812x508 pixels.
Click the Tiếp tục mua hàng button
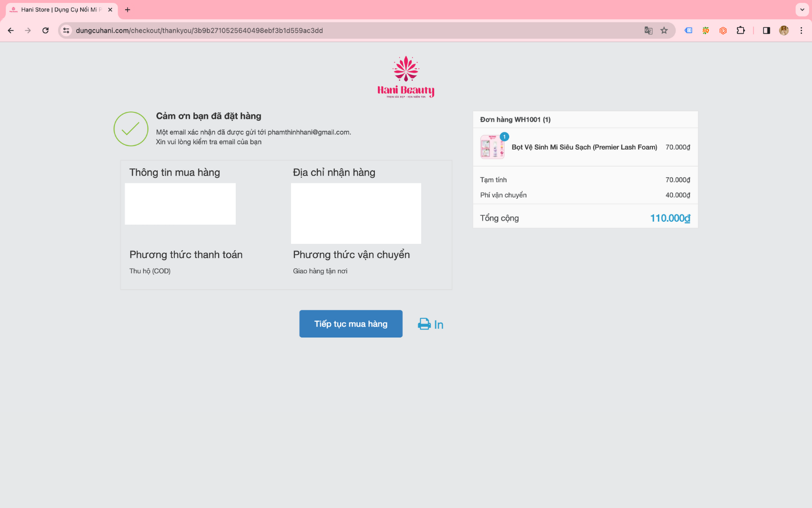tap(351, 324)
